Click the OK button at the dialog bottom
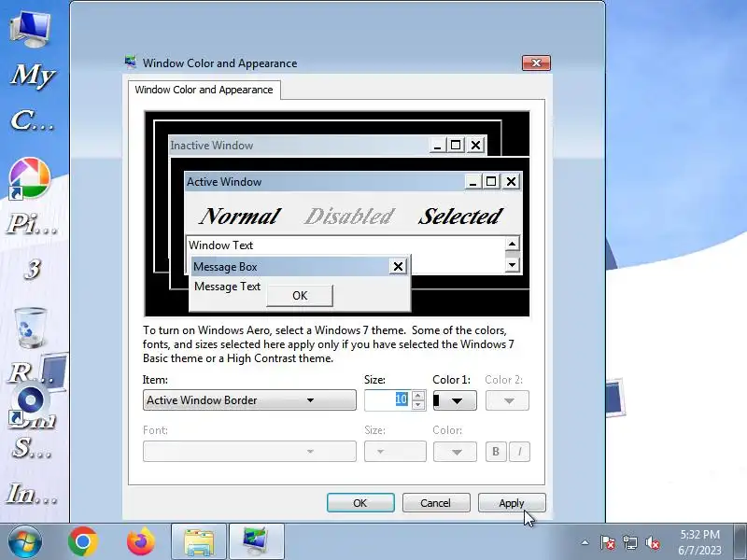747x560 pixels. (x=360, y=503)
